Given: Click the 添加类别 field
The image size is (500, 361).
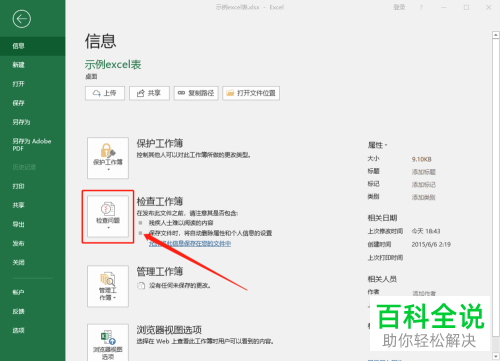Looking at the screenshot, I should click(424, 197).
